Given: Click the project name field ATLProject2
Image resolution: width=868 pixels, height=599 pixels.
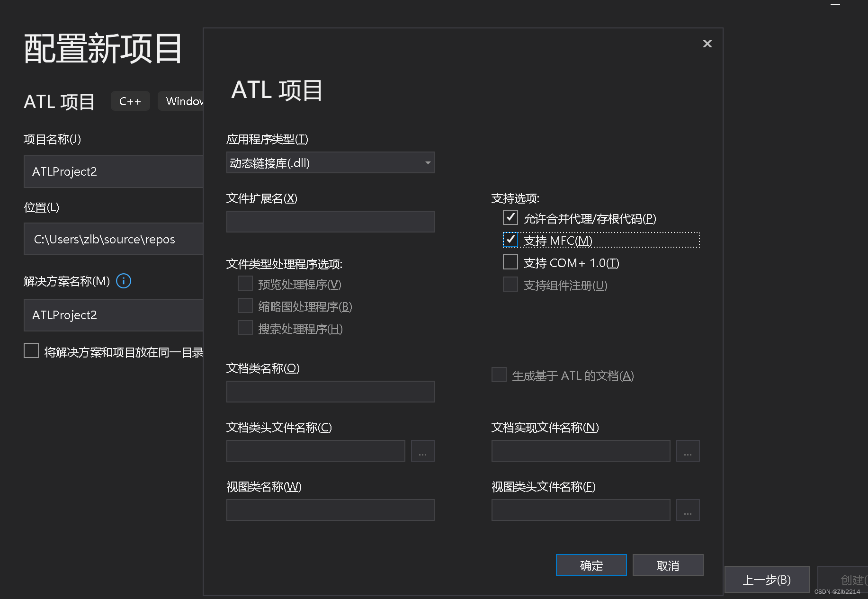Looking at the screenshot, I should tap(113, 171).
